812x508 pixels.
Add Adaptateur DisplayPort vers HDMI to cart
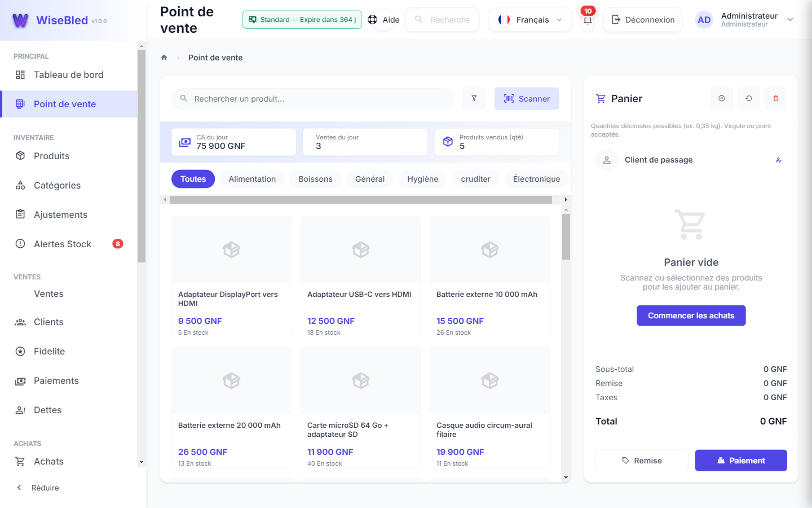[231, 277]
